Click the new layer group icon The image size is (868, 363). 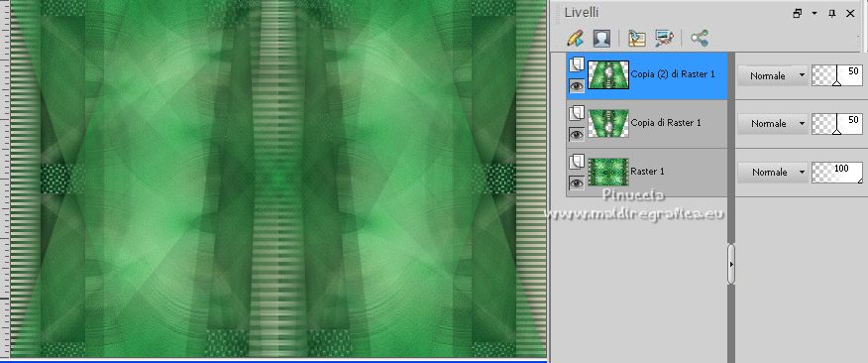pos(636,39)
